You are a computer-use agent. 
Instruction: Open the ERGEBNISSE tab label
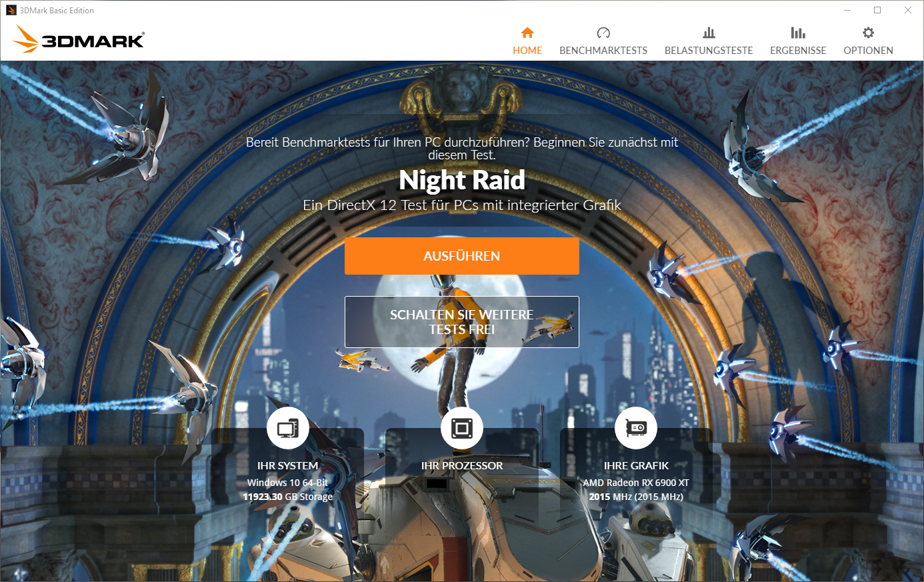pos(798,51)
